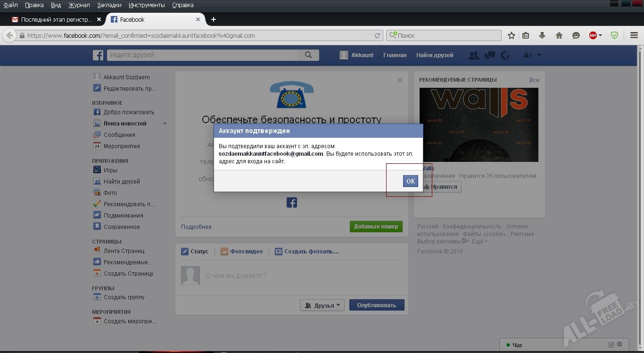Click the Firefox downloads arrow icon
The image size is (644, 353).
542,35
